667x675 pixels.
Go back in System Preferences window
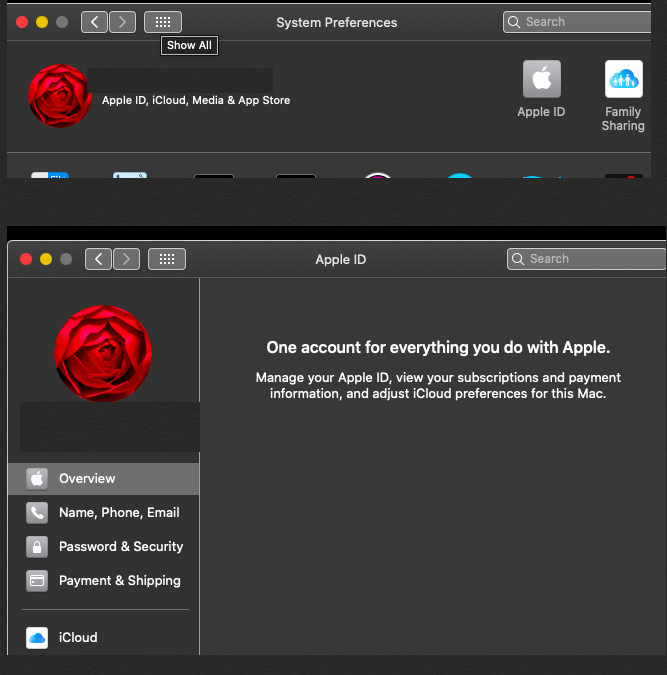pyautogui.click(x=94, y=22)
